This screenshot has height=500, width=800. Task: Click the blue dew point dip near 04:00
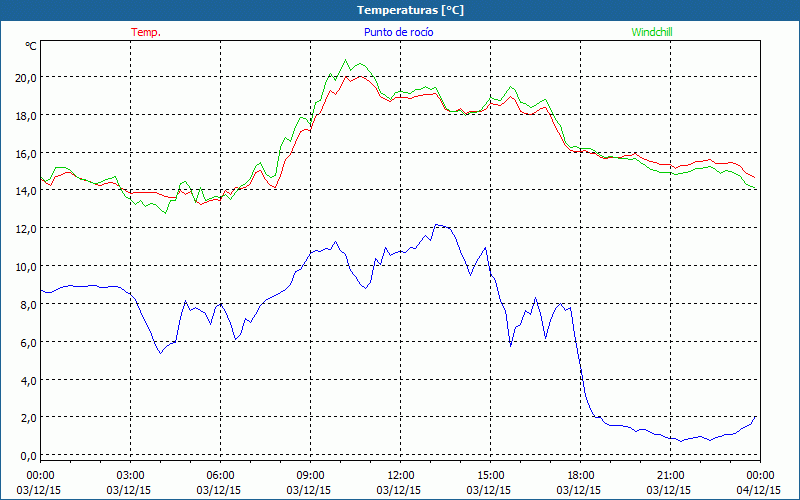tap(160, 353)
